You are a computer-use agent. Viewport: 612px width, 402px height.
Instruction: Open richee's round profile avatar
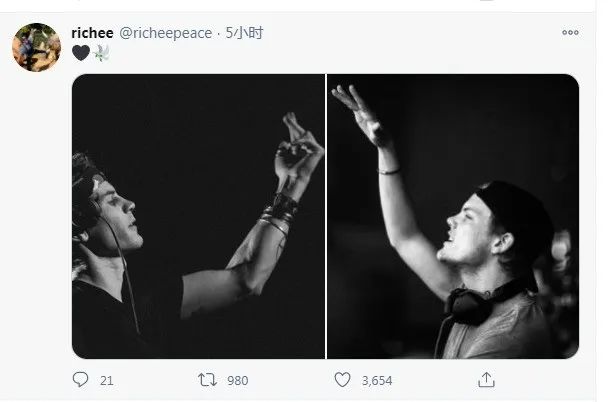(36, 47)
